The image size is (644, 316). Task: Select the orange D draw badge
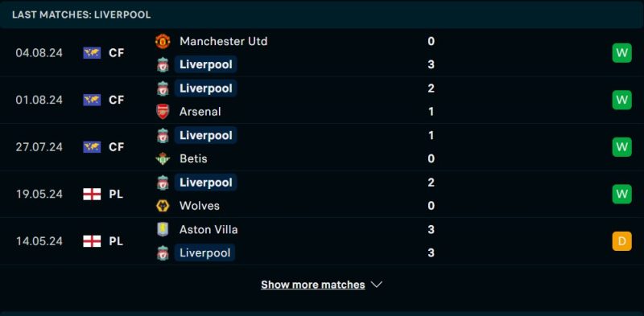pyautogui.click(x=621, y=241)
